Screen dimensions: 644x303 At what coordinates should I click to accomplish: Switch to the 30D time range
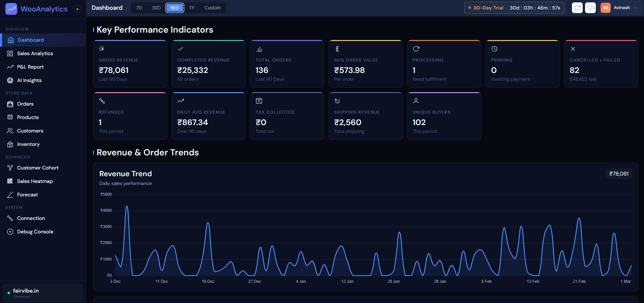click(x=156, y=7)
